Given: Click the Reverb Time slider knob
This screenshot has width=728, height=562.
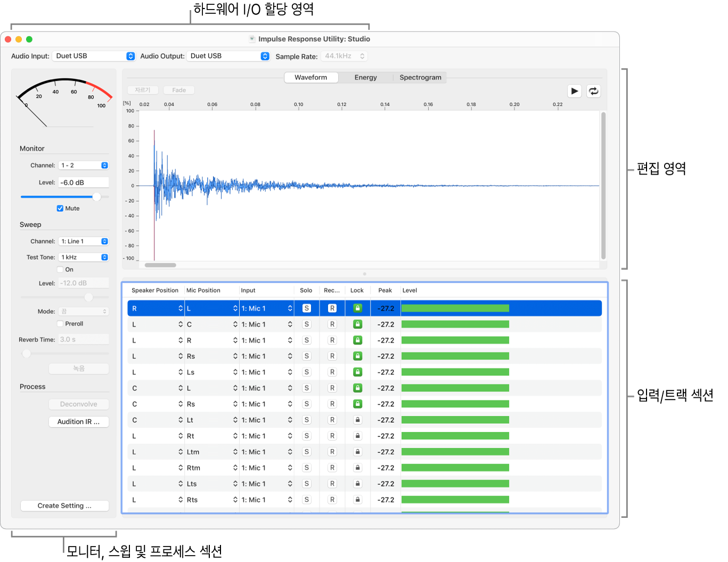Looking at the screenshot, I should point(26,353).
